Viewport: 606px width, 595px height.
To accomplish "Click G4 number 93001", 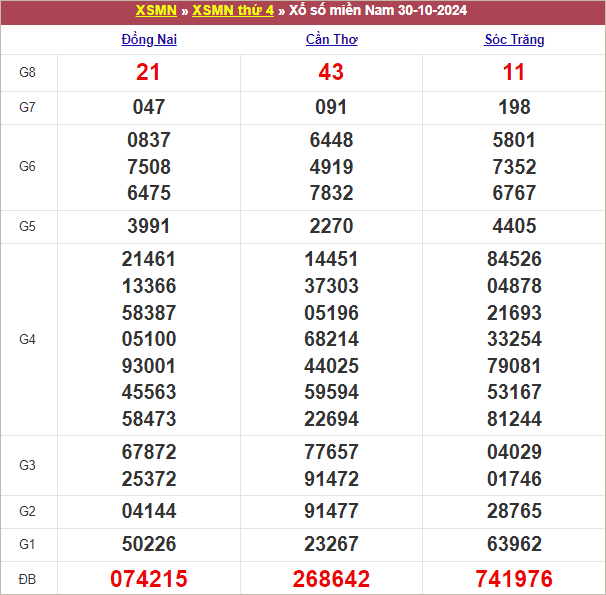I will (149, 366).
